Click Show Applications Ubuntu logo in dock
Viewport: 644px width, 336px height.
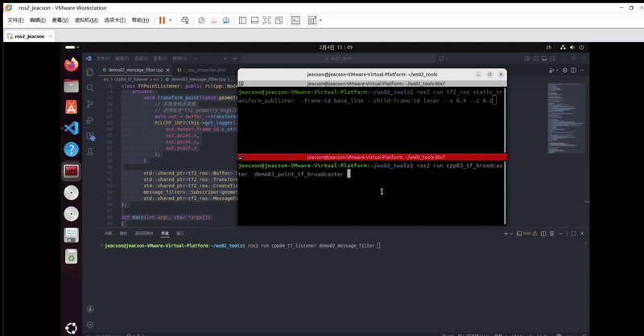71,328
